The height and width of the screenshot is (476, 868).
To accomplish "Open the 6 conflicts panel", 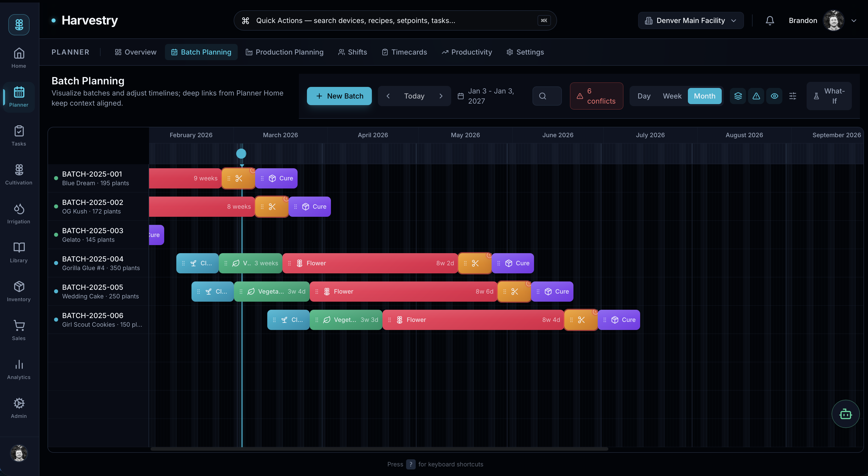I will coord(596,96).
